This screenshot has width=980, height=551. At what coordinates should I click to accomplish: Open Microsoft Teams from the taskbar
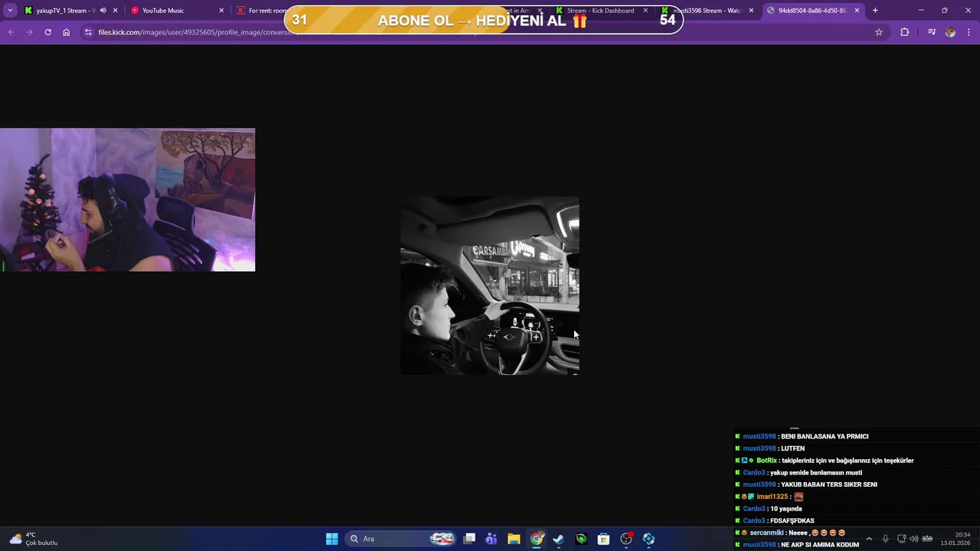(491, 539)
